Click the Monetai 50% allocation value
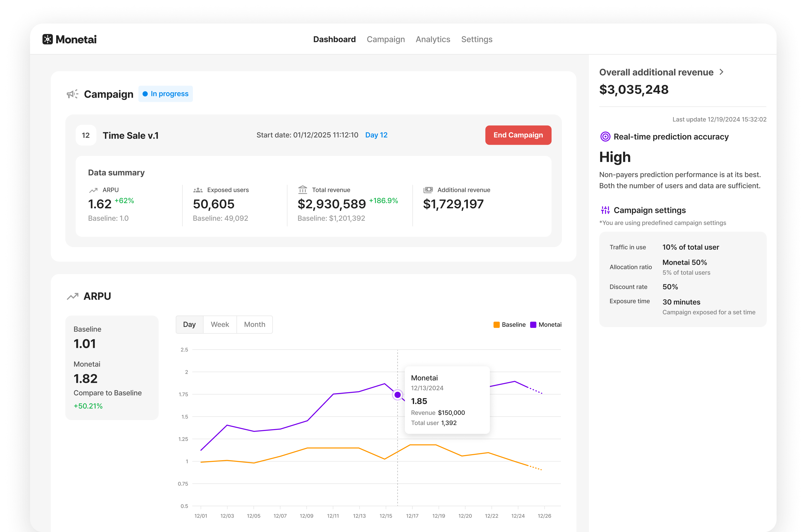806x532 pixels. point(685,262)
